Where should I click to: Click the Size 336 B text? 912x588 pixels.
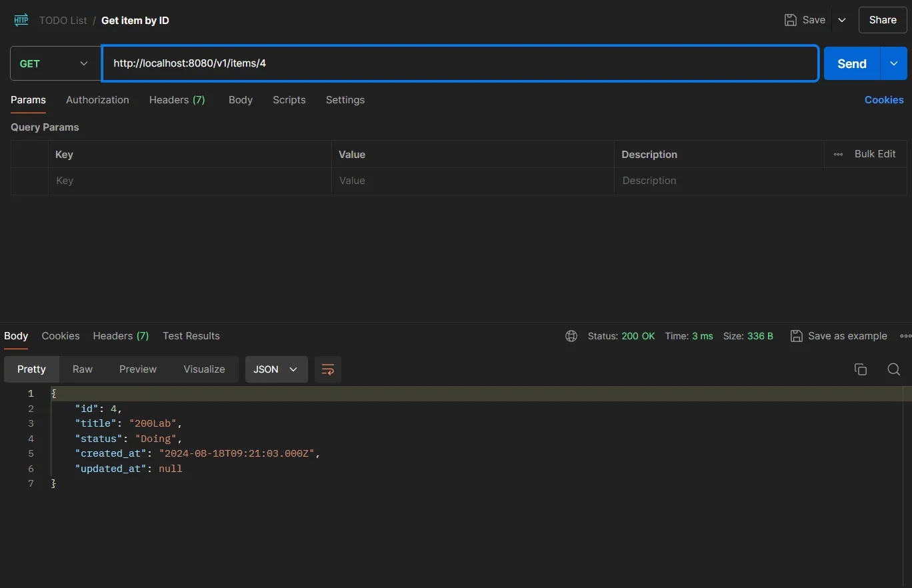coord(748,336)
